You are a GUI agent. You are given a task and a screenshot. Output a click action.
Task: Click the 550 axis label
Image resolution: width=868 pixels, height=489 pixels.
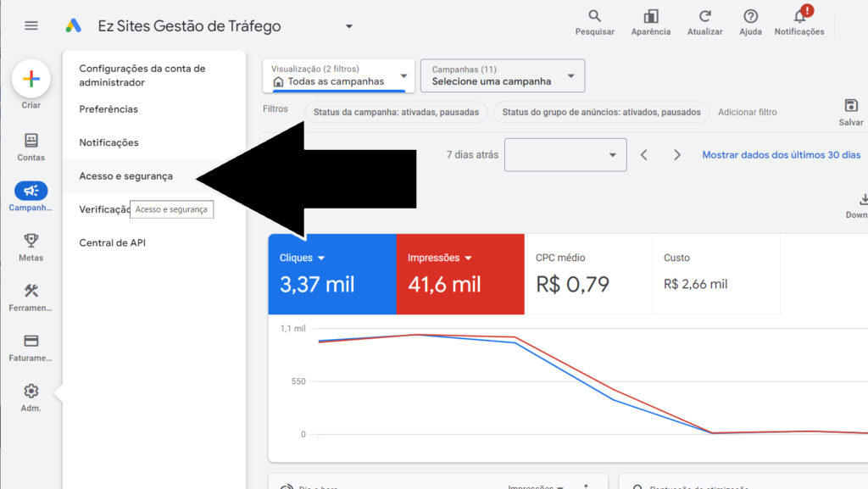point(298,381)
